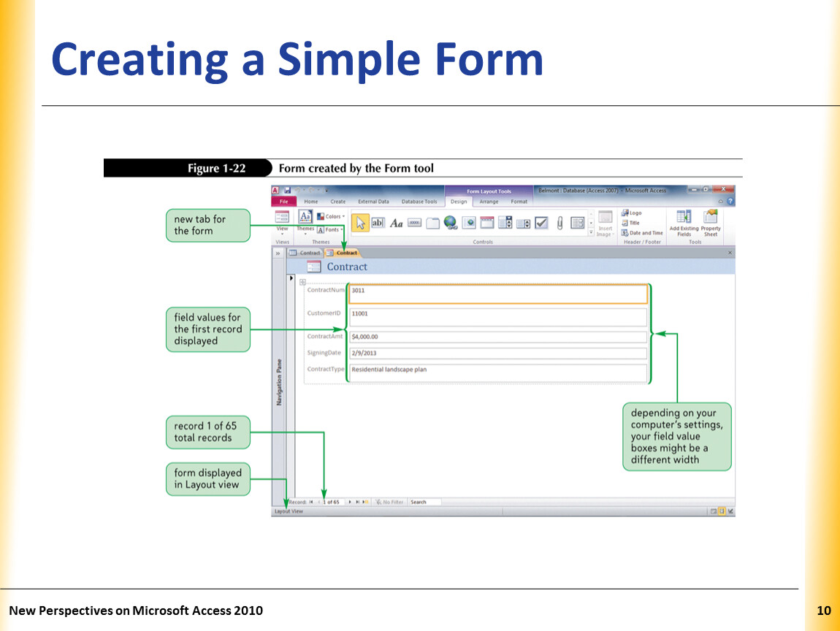Choose the Tab Control icon
The image size is (840, 631).
click(x=432, y=223)
